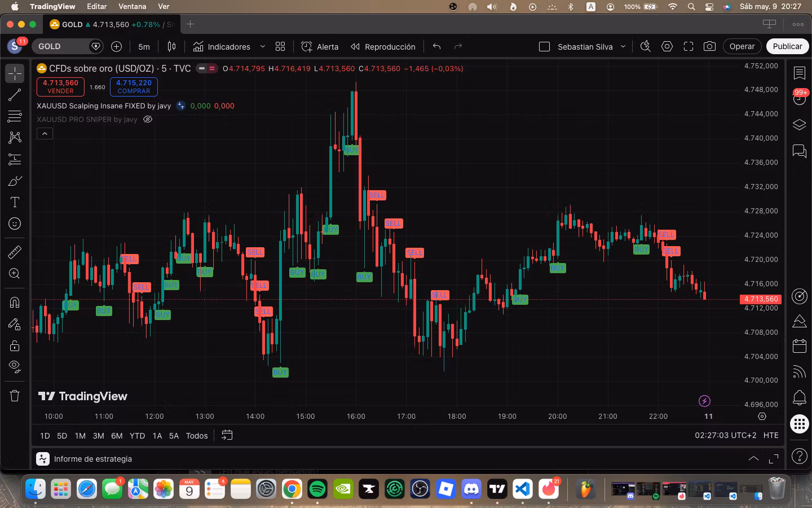Toggle lock all drawings padlock
Image resolution: width=812 pixels, height=508 pixels.
tap(15, 345)
